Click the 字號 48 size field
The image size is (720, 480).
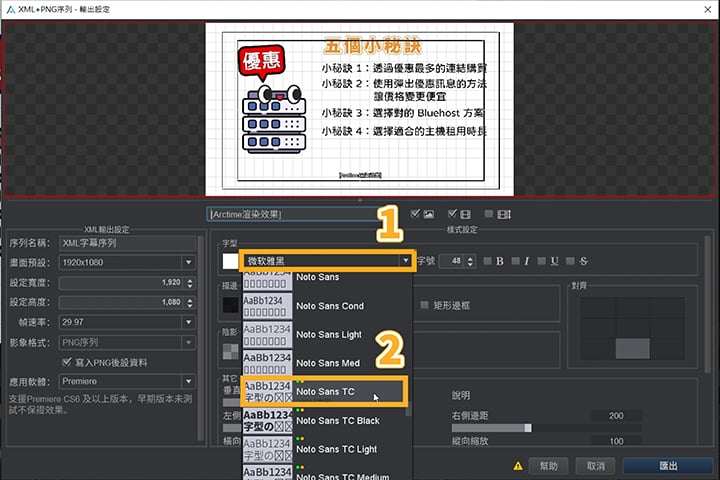click(x=452, y=261)
